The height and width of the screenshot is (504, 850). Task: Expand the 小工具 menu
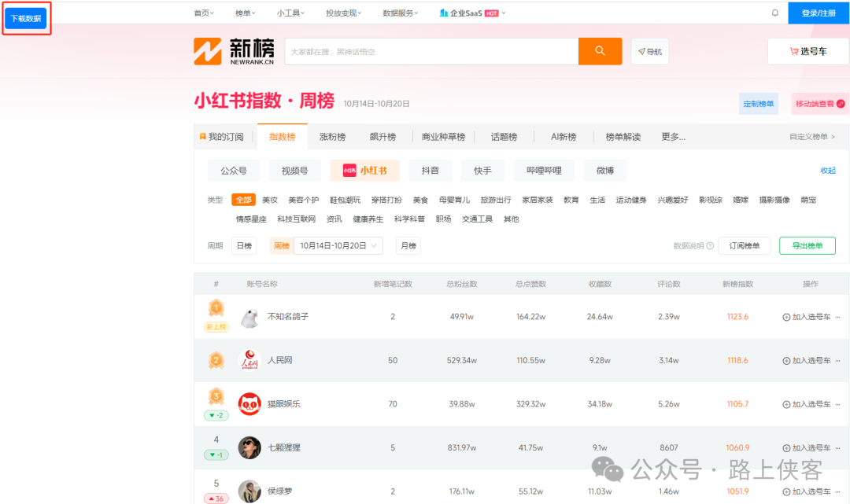290,13
